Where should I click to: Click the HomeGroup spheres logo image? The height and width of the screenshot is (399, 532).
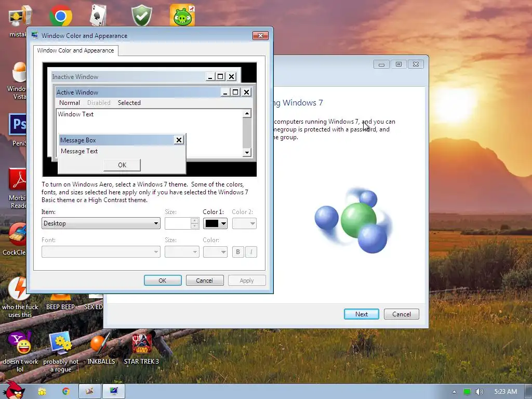pos(354,220)
